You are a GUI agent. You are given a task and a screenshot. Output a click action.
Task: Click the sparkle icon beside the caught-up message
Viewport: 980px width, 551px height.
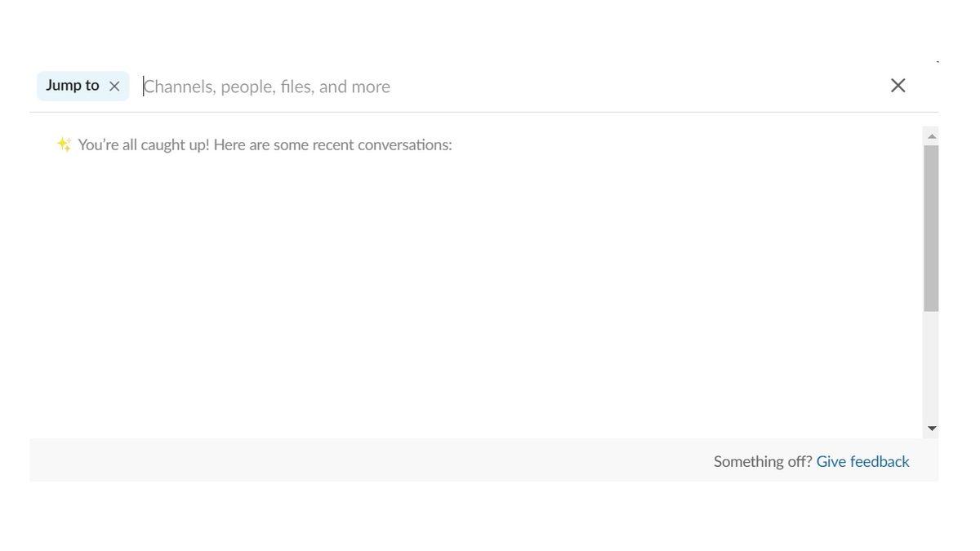pos(63,144)
